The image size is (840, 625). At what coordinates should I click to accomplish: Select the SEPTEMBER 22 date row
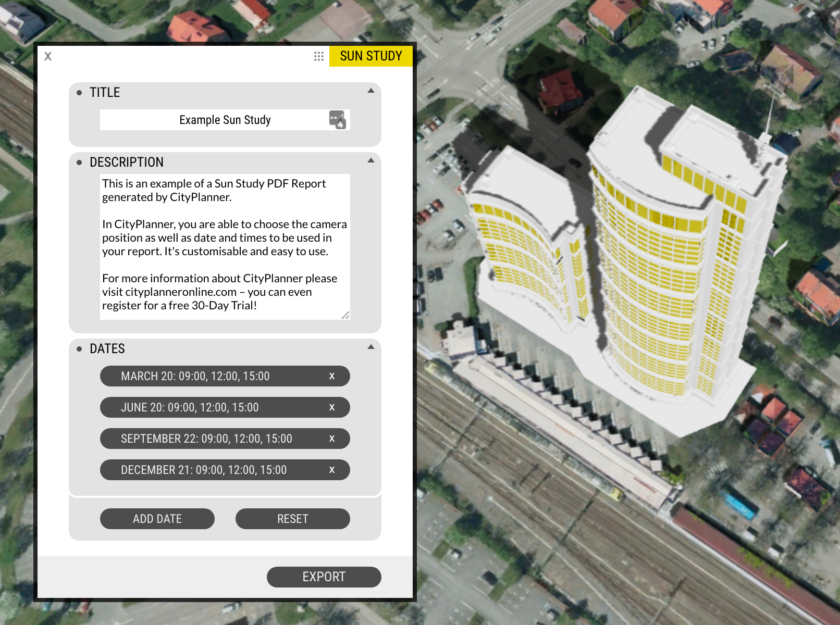[x=225, y=439]
